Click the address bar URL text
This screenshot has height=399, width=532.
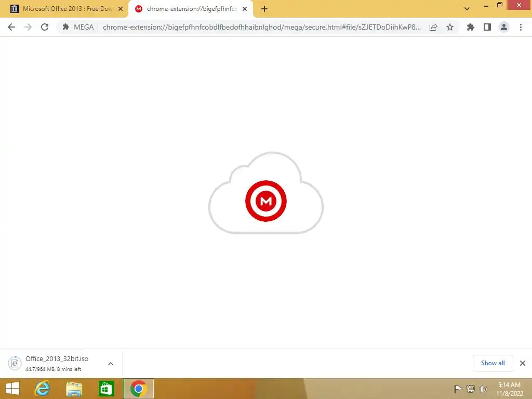pos(262,27)
